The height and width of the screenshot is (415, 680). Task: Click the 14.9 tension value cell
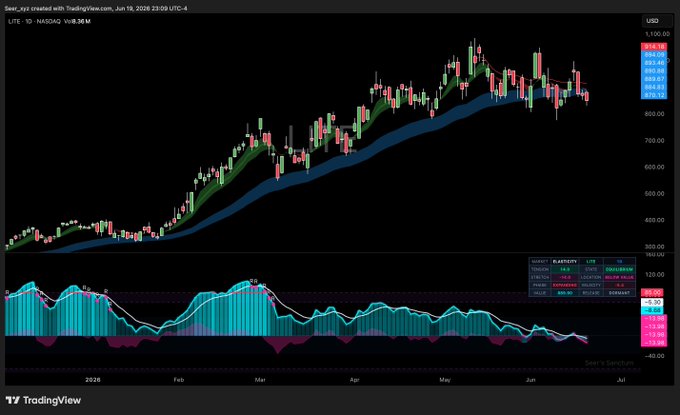click(x=565, y=269)
